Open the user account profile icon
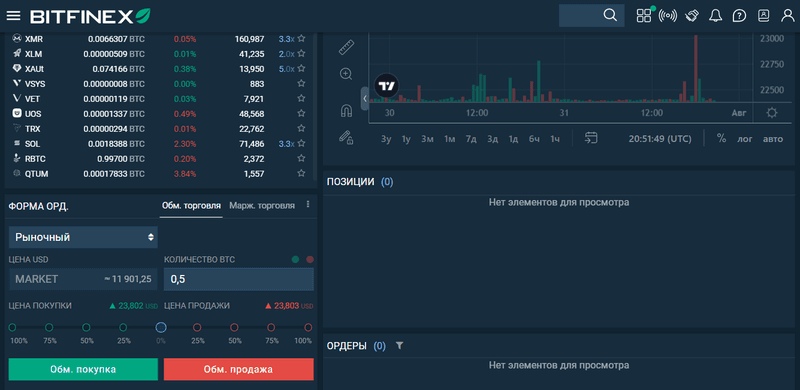Image resolution: width=800 pixels, height=390 pixels. point(788,16)
